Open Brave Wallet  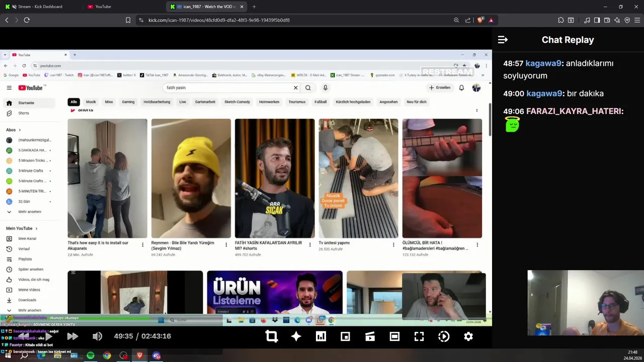point(607,20)
